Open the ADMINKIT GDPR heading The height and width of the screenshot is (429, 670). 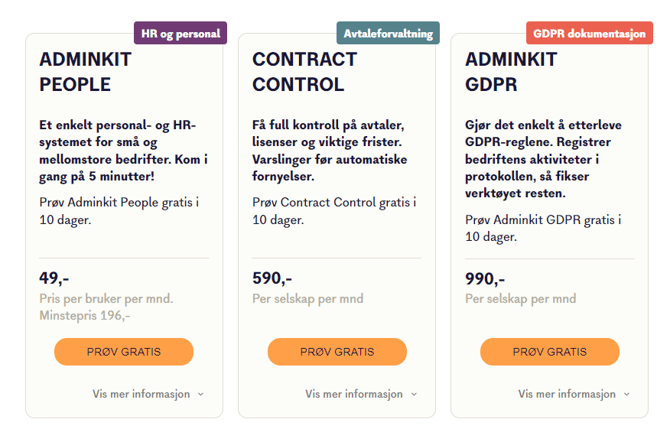coord(511,71)
